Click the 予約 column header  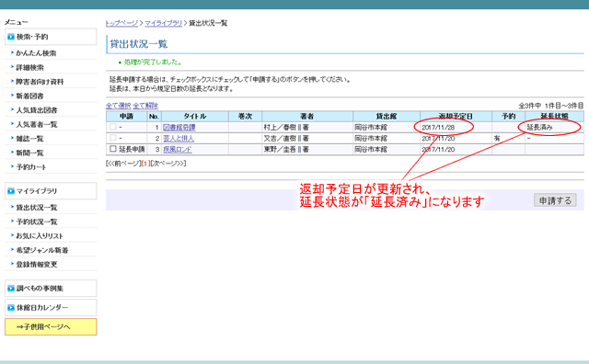(x=508, y=117)
